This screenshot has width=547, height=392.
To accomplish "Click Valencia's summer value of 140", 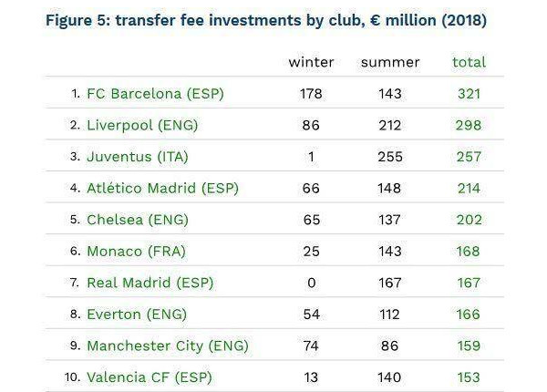I will pos(390,377).
